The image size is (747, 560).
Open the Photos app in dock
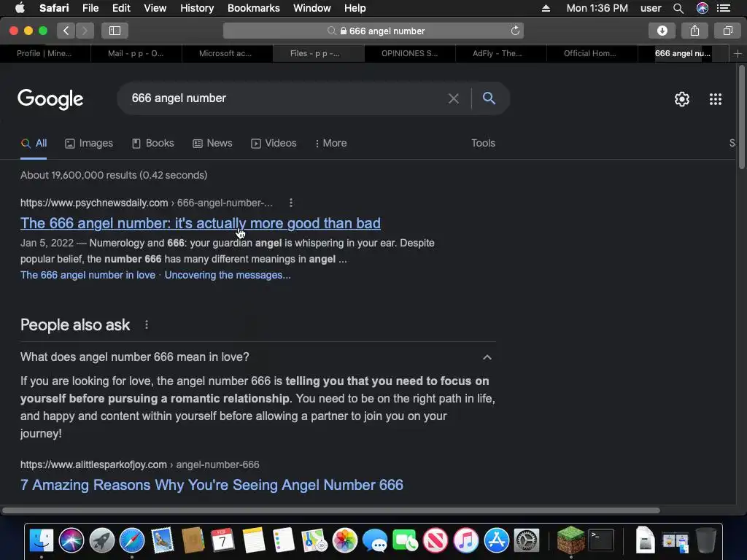344,540
